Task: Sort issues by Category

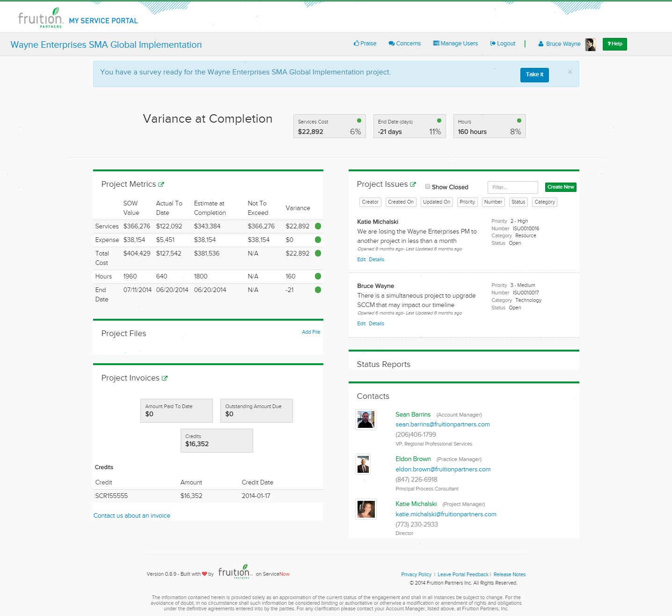Action: [545, 202]
